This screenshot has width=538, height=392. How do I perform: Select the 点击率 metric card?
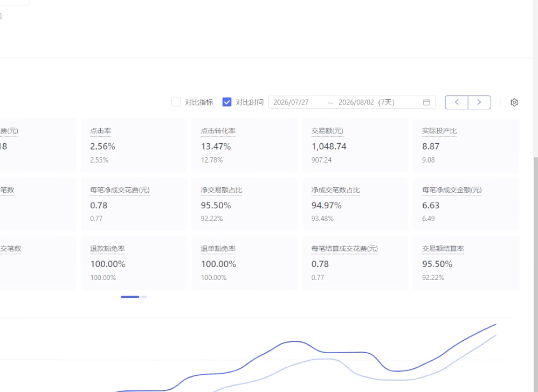[x=134, y=145]
